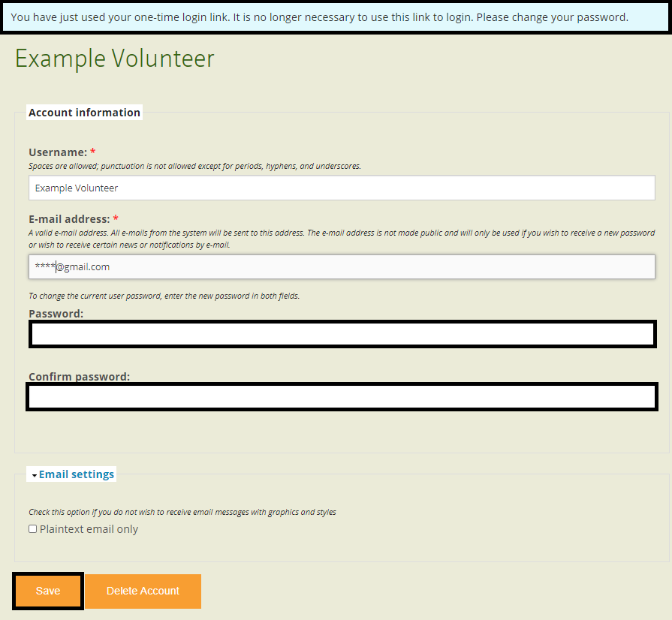The width and height of the screenshot is (672, 620).
Task: Select the Confirm password field
Action: point(342,397)
